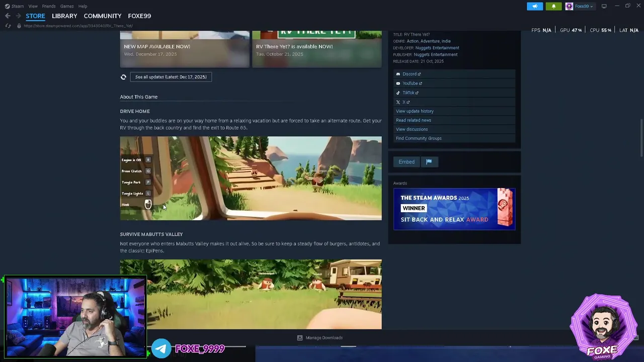Click the Foxe99 profile avatar
Viewport: 644px width, 362px height.
coord(569,6)
